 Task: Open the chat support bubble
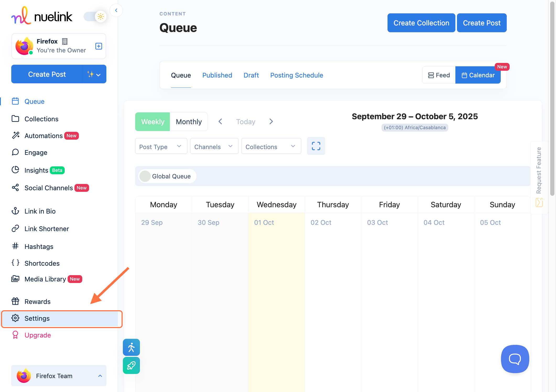pos(515,359)
